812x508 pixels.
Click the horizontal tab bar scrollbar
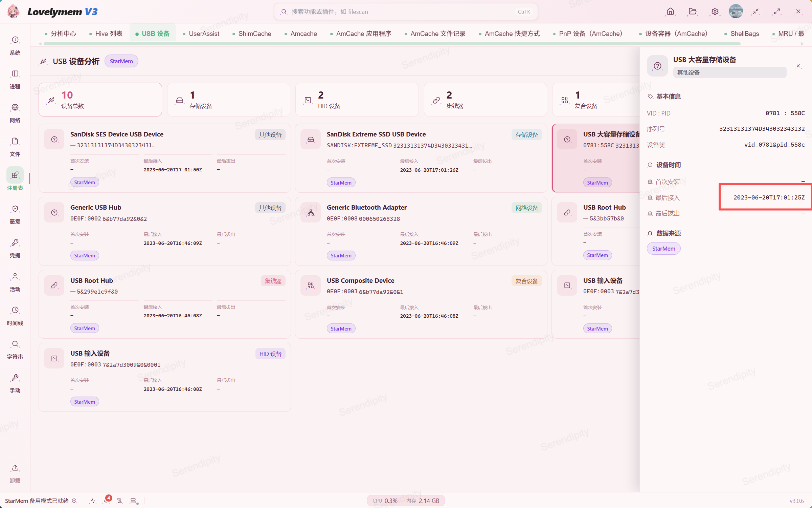coord(392,44)
